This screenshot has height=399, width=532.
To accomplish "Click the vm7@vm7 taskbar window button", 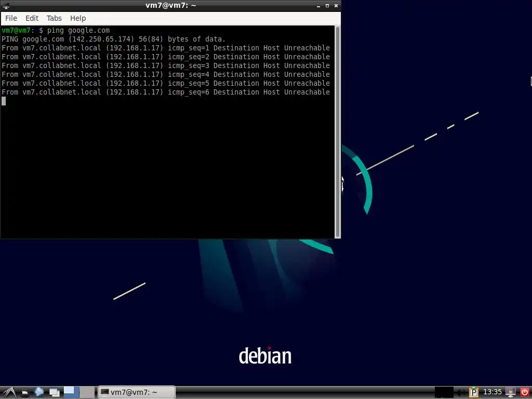I will [x=137, y=393].
